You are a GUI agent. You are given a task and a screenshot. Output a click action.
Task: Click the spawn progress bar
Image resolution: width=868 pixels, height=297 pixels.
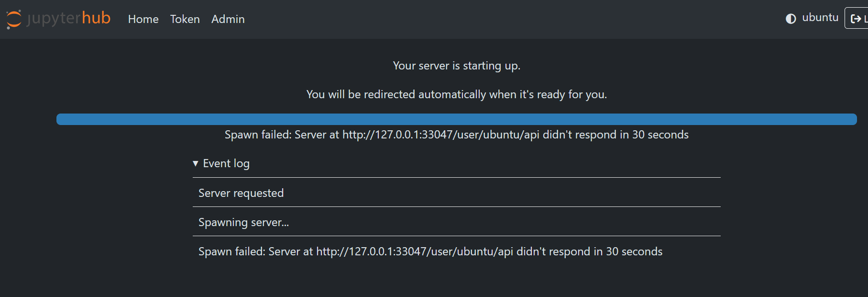(x=456, y=119)
